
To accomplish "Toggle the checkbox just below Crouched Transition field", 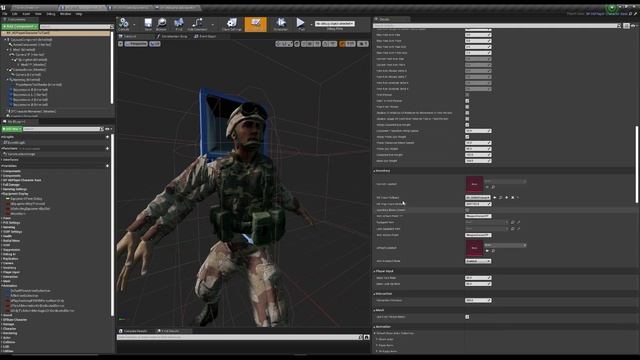I will [467, 137].
